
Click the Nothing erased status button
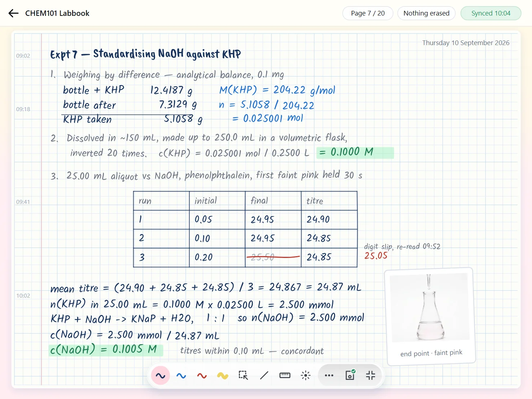(426, 13)
